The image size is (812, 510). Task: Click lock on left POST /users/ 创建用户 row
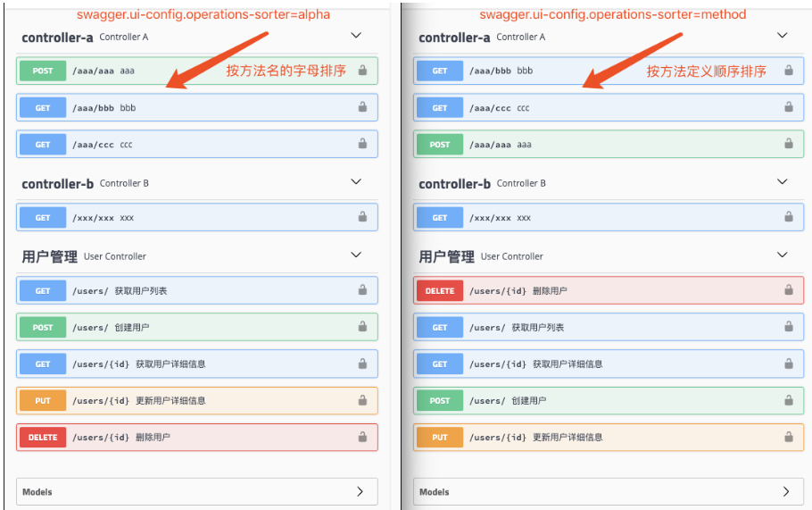tap(362, 327)
